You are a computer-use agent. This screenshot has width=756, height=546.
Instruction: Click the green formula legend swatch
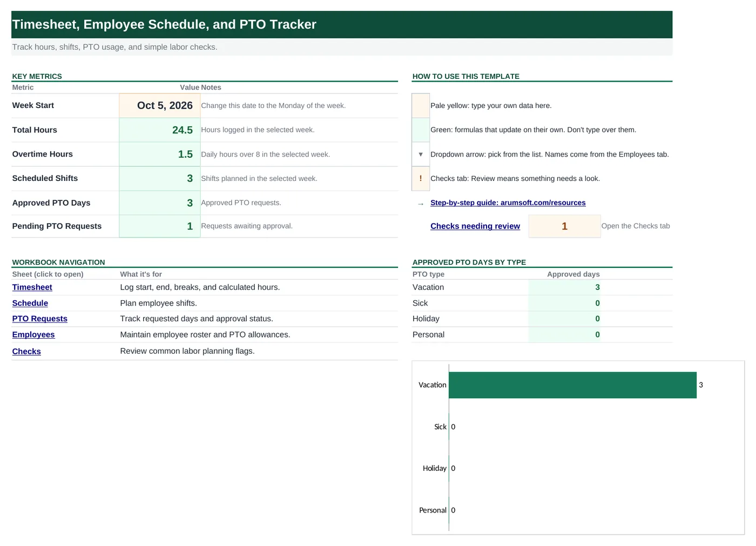(421, 130)
